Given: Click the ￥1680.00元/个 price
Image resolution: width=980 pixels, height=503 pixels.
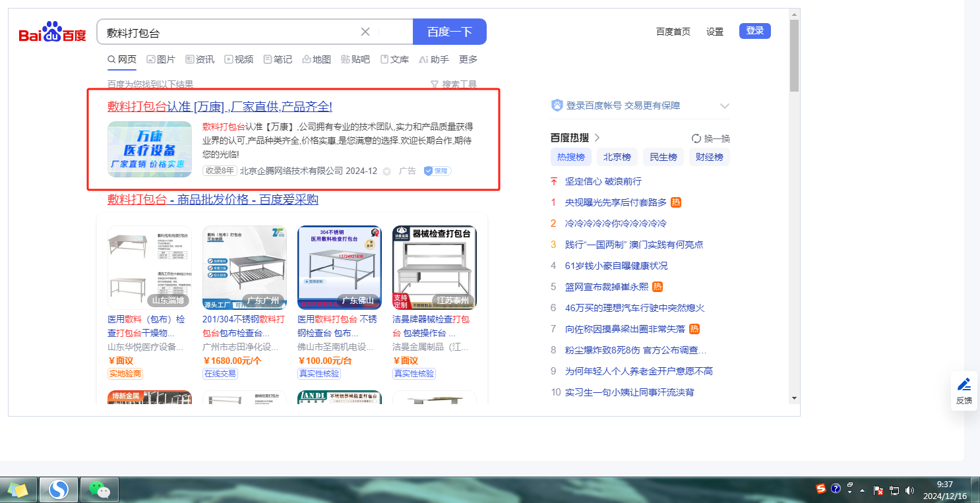Looking at the screenshot, I should tap(232, 361).
